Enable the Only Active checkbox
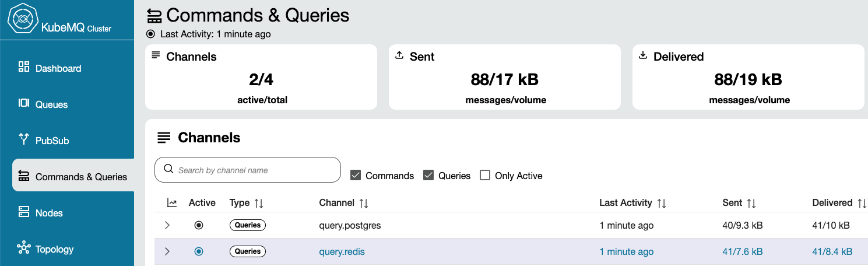The height and width of the screenshot is (266, 868). tap(484, 176)
